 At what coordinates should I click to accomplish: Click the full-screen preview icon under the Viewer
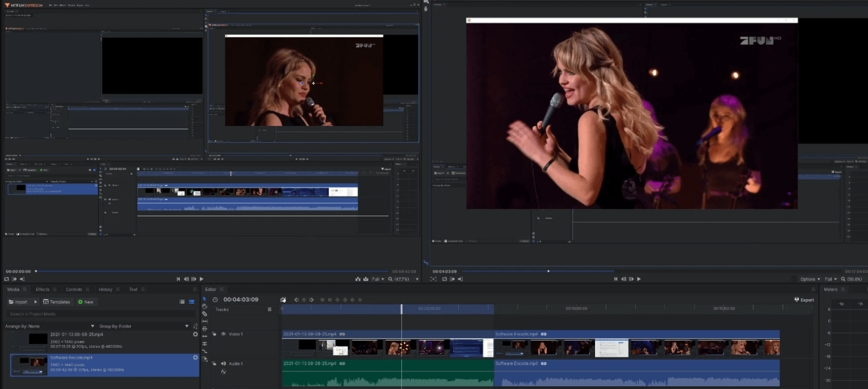coord(433,279)
